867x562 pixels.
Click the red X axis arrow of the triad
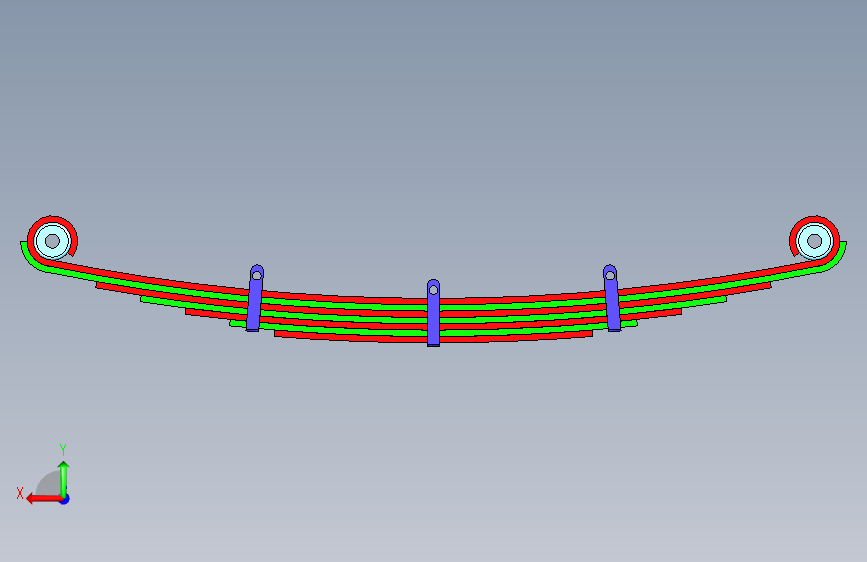tap(44, 499)
